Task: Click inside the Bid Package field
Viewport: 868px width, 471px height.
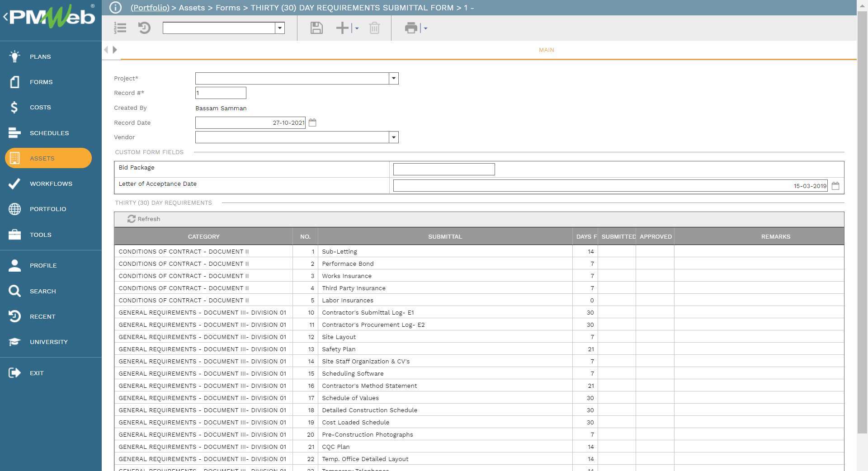Action: [443, 169]
